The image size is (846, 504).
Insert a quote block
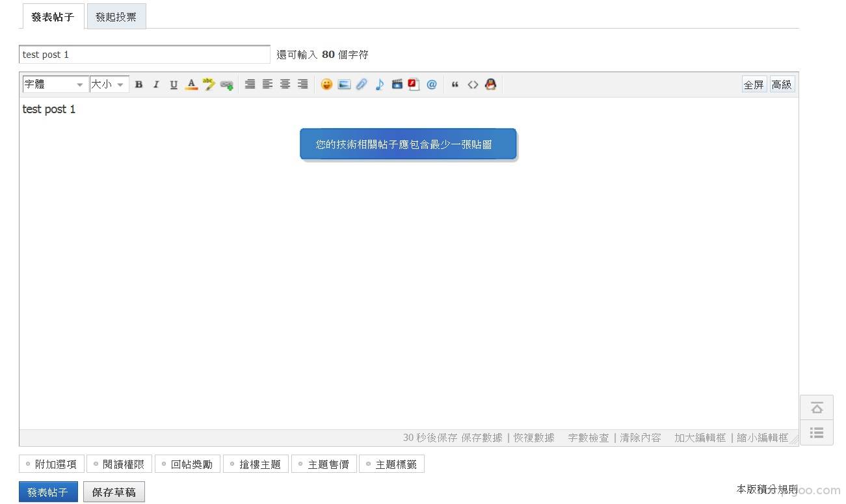[455, 85]
